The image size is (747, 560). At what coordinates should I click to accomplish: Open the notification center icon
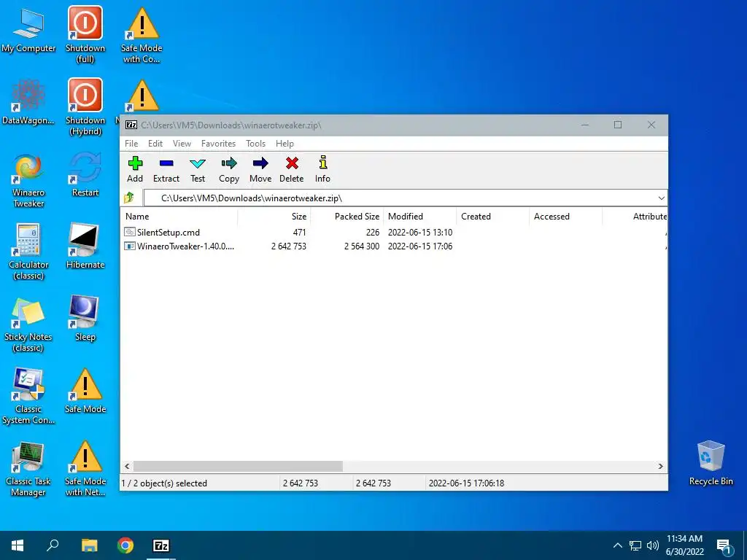tap(724, 547)
